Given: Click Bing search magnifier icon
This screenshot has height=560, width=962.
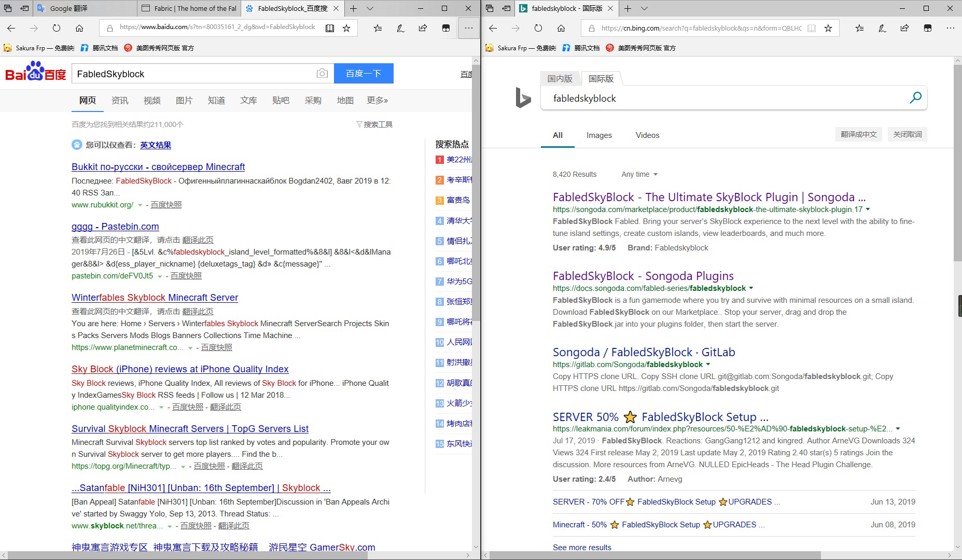Looking at the screenshot, I should [x=916, y=97].
